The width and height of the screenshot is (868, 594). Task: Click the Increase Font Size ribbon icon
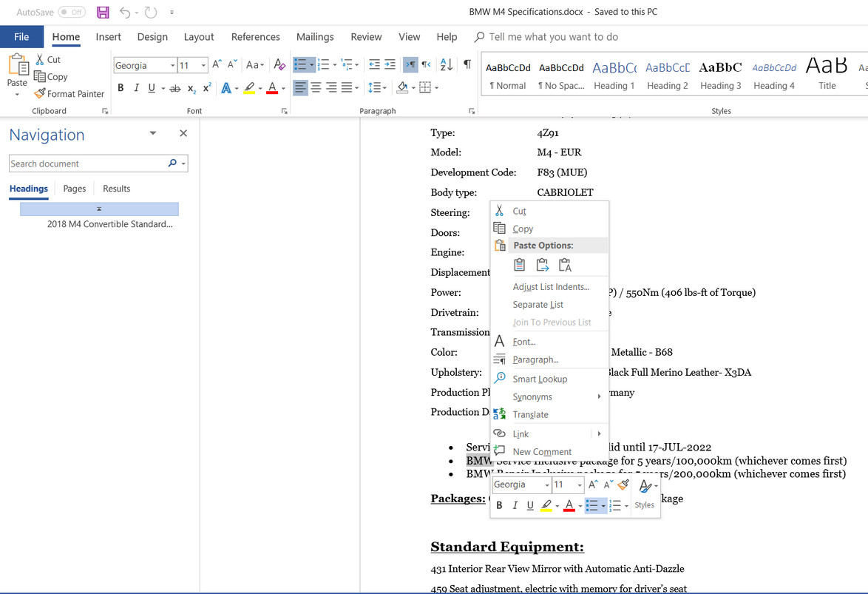pyautogui.click(x=217, y=65)
